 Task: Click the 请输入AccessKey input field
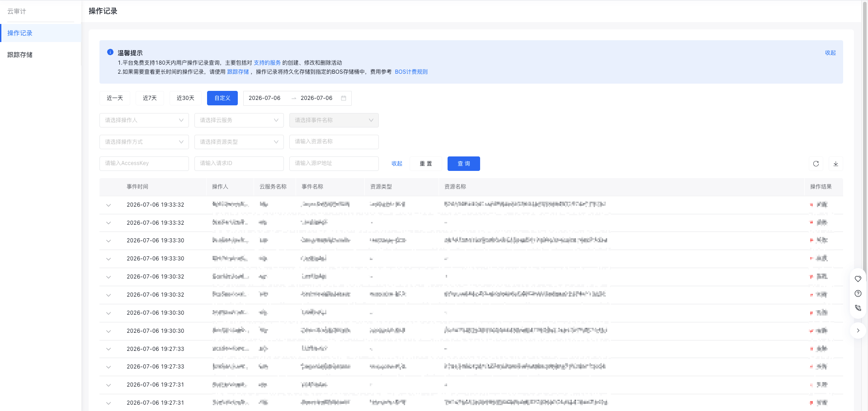click(144, 164)
